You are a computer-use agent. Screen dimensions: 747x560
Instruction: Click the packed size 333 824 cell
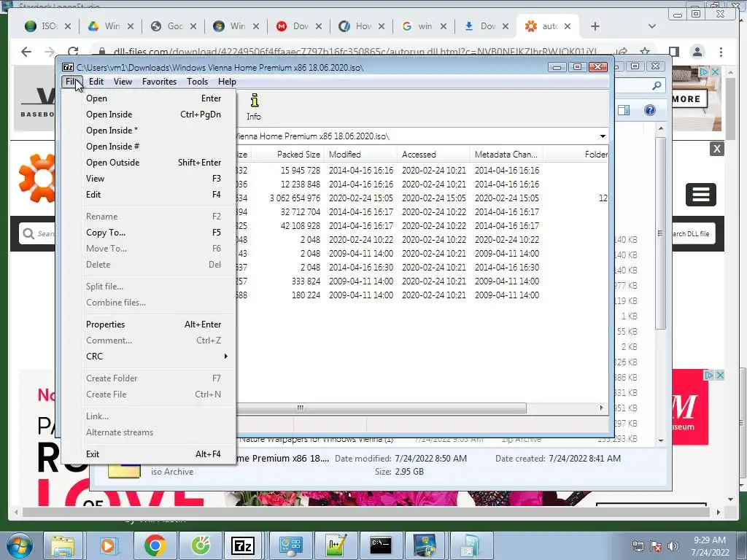click(306, 281)
